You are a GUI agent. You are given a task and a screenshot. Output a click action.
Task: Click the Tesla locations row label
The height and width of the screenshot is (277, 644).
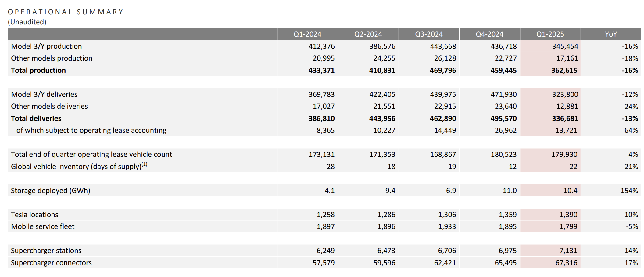pos(34,215)
